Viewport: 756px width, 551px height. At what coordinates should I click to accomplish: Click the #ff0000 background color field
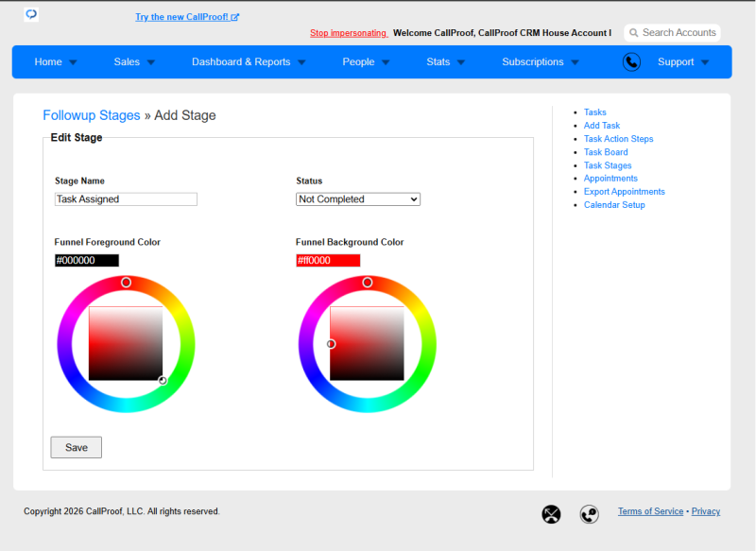tap(328, 260)
